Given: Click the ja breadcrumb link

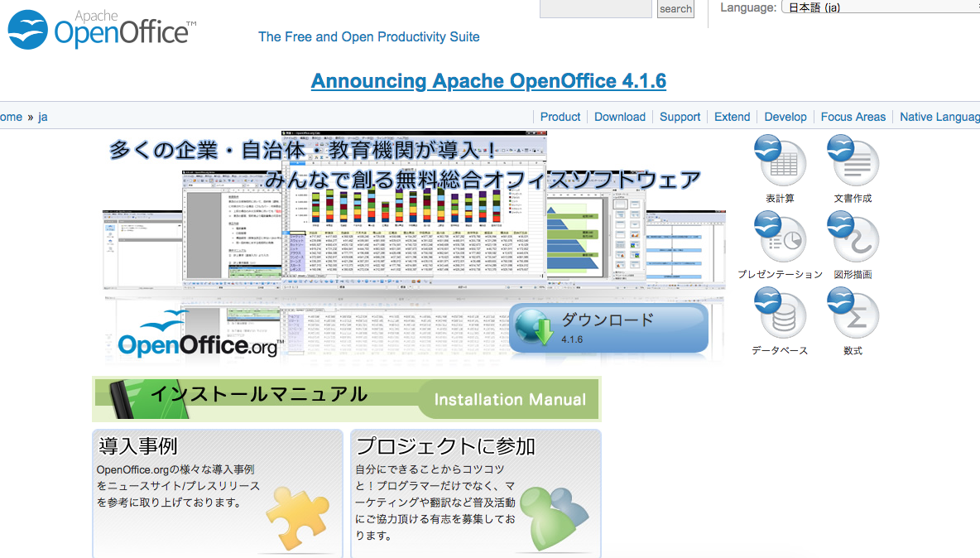Looking at the screenshot, I should [x=43, y=117].
